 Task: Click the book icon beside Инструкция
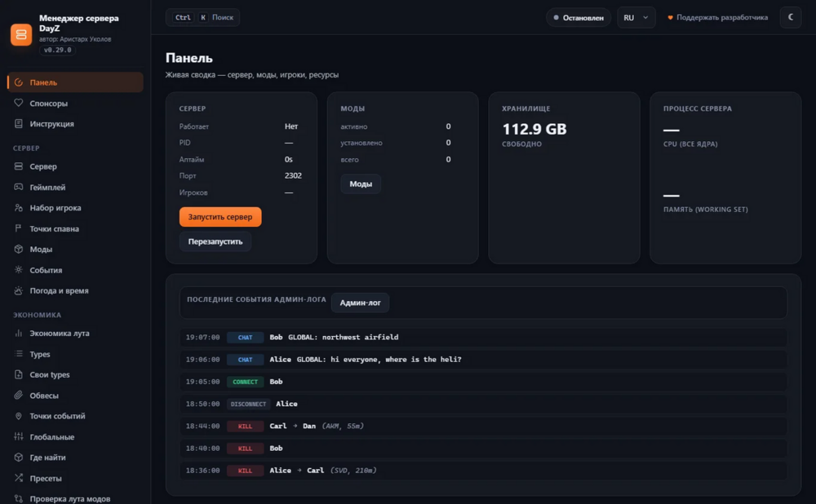click(19, 124)
